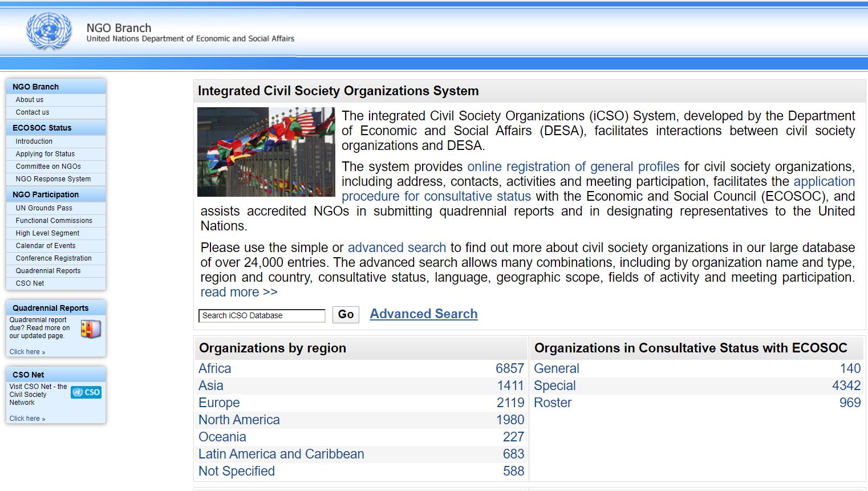The image size is (868, 491).
Task: Open the Conference Registration menu item
Action: pos(54,258)
